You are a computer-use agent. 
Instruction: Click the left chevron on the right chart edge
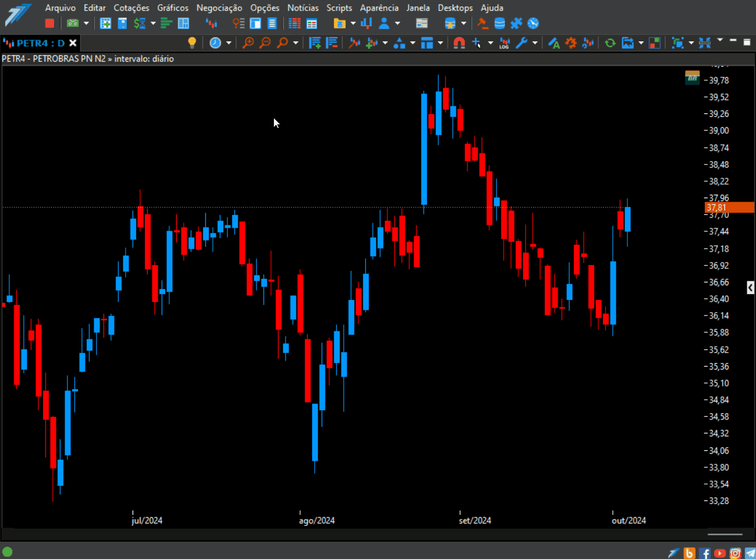[x=750, y=287]
